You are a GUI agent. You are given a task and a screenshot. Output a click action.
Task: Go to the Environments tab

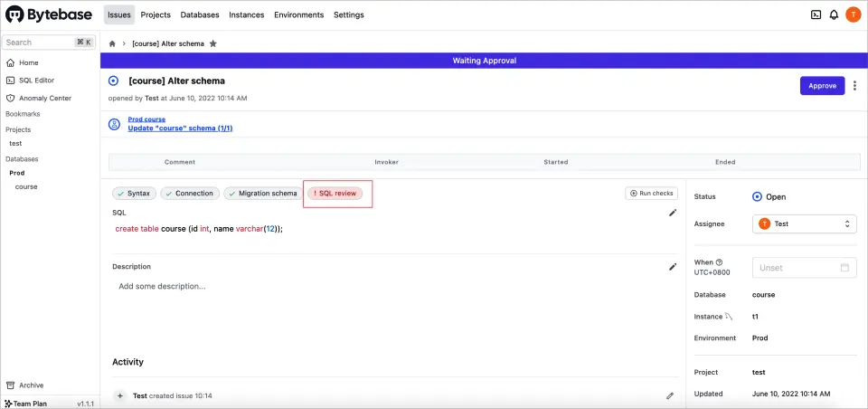[298, 15]
